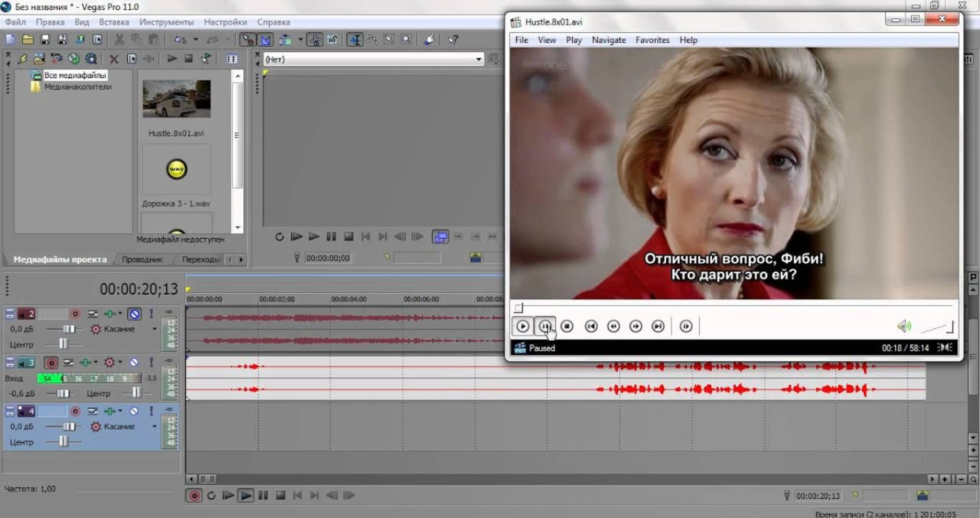The width and height of the screenshot is (980, 518).
Task: Open track 2 FX dropdown arrow
Action: (x=120, y=314)
